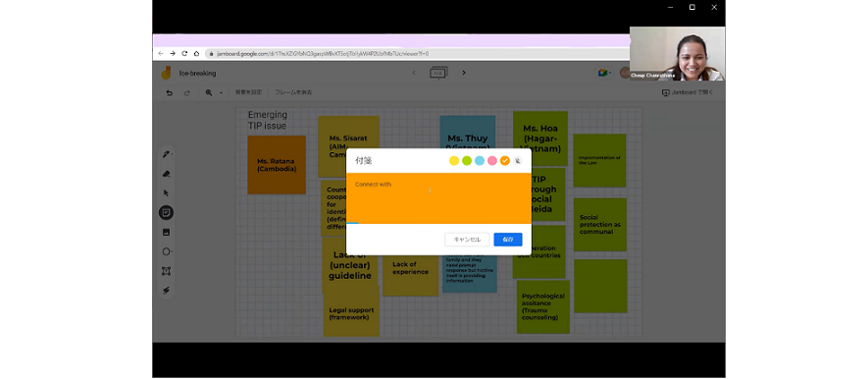This screenshot has height=379, width=868.
Task: Select the transparent sticky note option
Action: 518,161
